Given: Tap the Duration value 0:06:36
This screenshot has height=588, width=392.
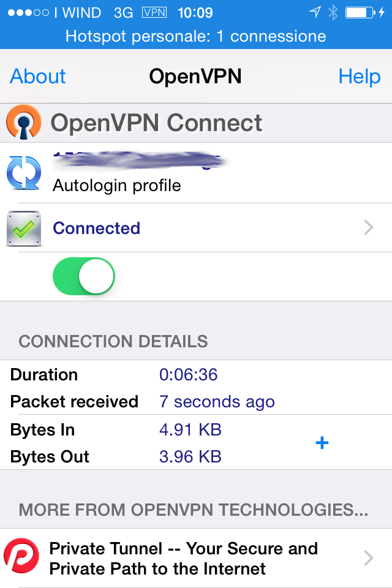Looking at the screenshot, I should 188,375.
